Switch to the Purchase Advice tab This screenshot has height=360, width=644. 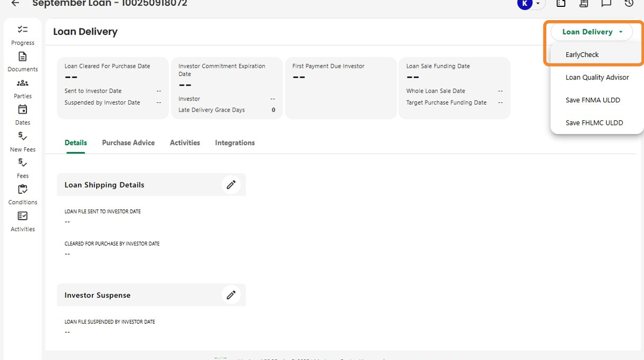[x=128, y=143]
